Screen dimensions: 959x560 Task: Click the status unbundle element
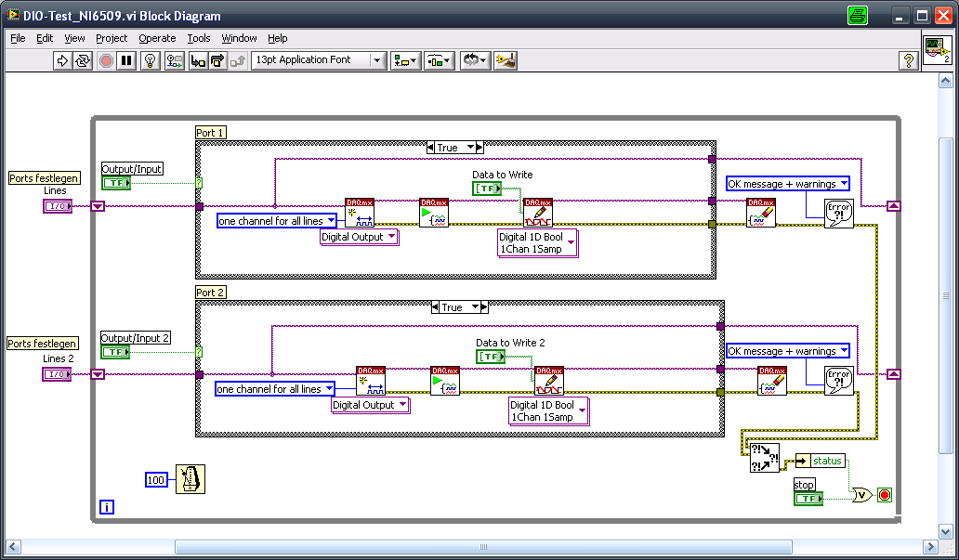click(821, 461)
